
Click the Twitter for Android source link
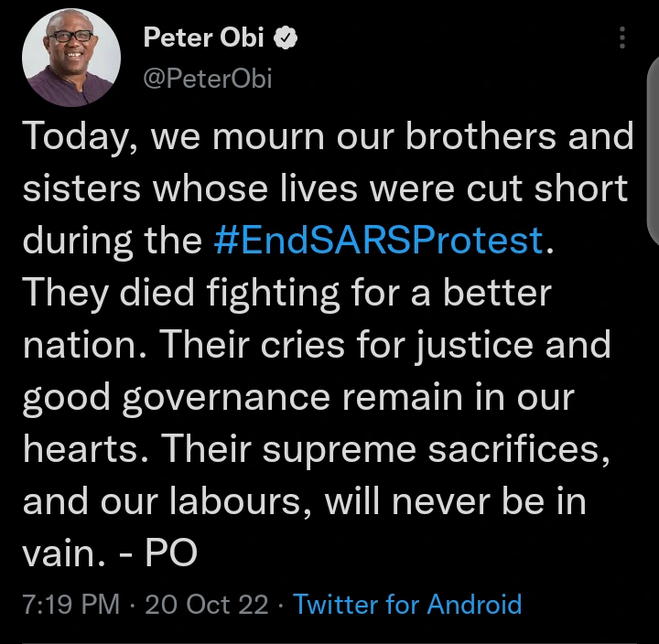(407, 605)
